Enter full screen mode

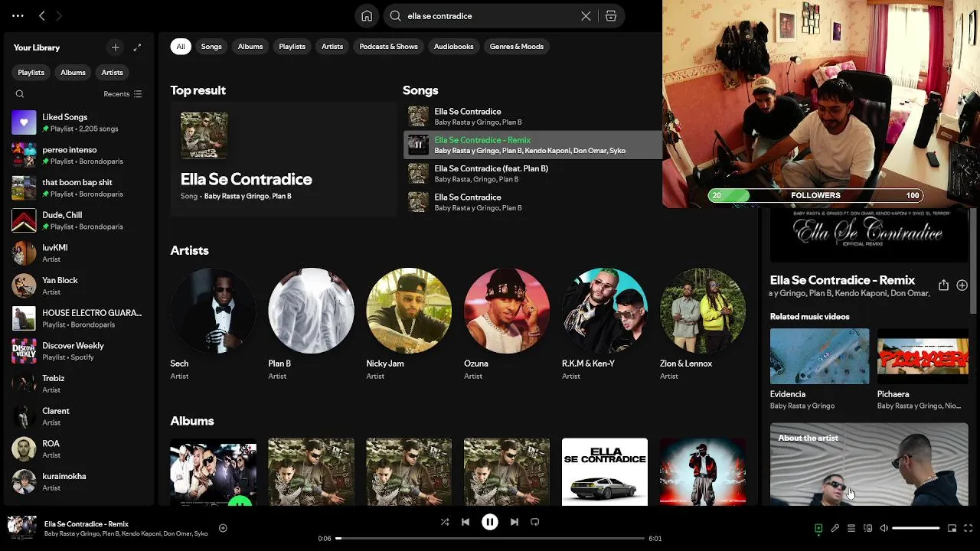tap(969, 528)
